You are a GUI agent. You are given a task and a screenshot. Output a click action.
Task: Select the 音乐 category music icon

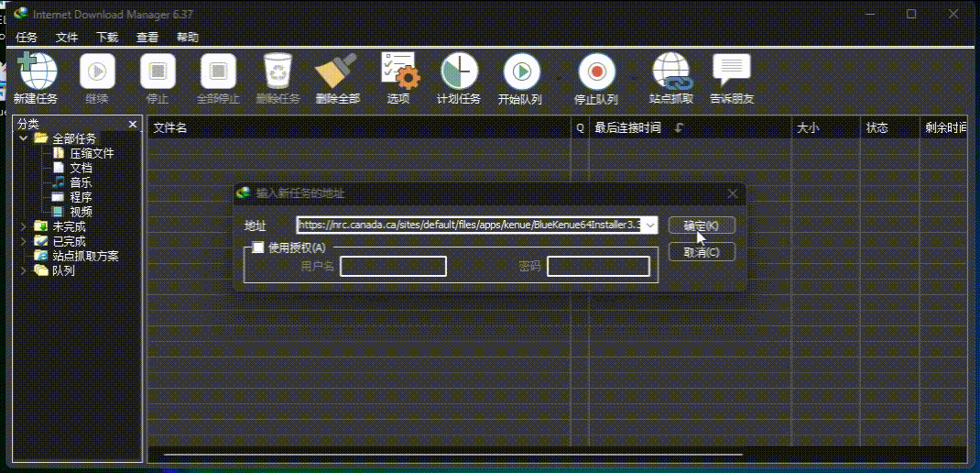pyautogui.click(x=58, y=182)
